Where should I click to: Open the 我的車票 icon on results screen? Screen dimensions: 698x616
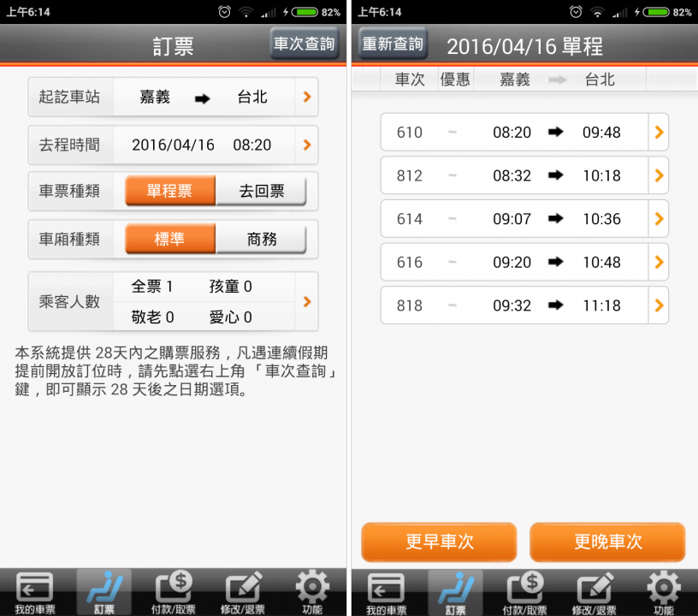click(384, 590)
